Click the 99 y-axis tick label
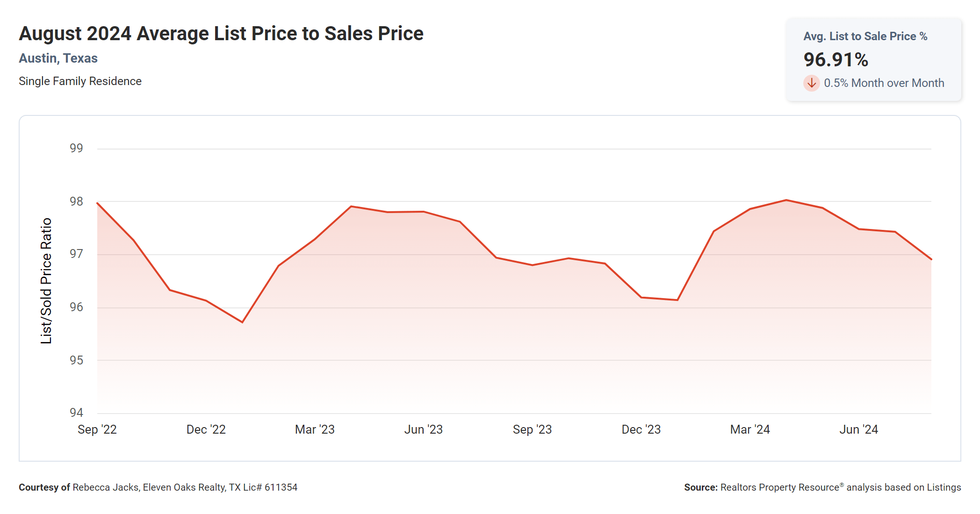Viewport: 980px width, 514px height. pos(76,148)
